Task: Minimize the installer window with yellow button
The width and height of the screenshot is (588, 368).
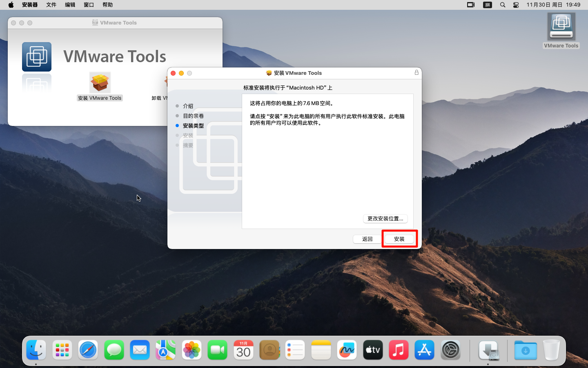Action: tap(181, 73)
